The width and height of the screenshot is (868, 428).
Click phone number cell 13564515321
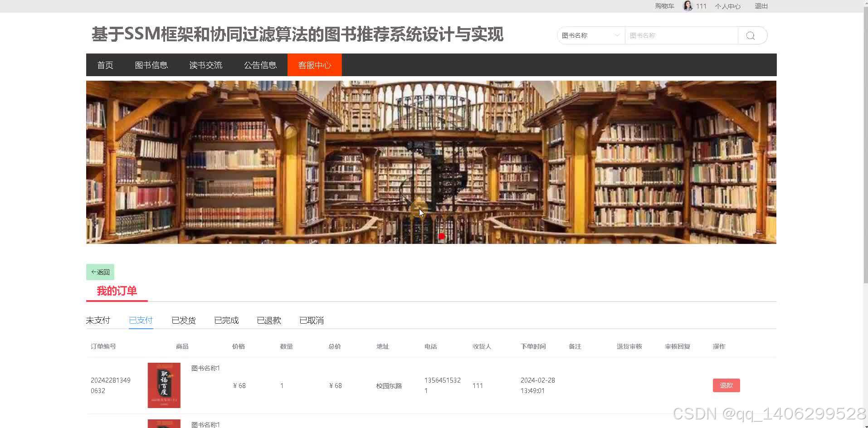443,385
